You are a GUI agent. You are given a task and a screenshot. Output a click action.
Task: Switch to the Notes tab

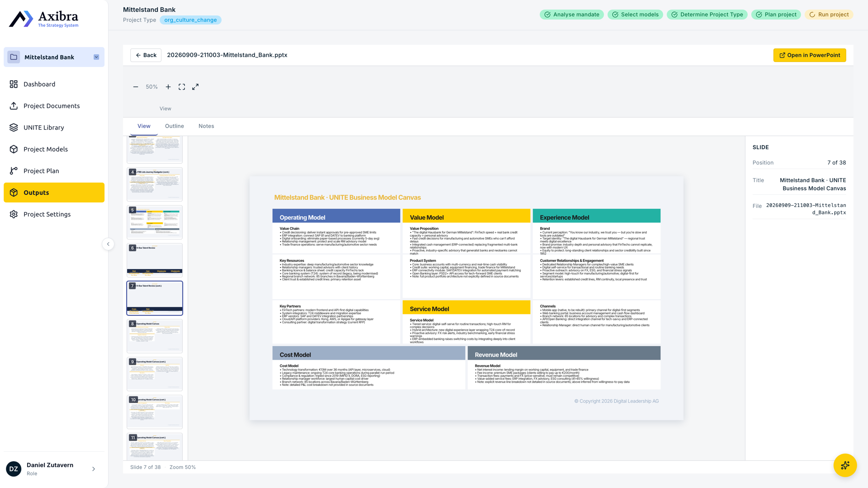pos(206,126)
